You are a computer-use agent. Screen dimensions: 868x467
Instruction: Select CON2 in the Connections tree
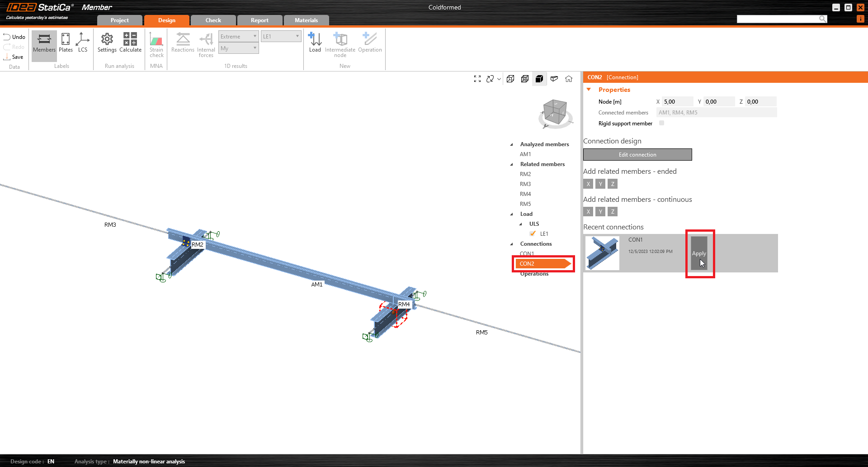pos(543,264)
